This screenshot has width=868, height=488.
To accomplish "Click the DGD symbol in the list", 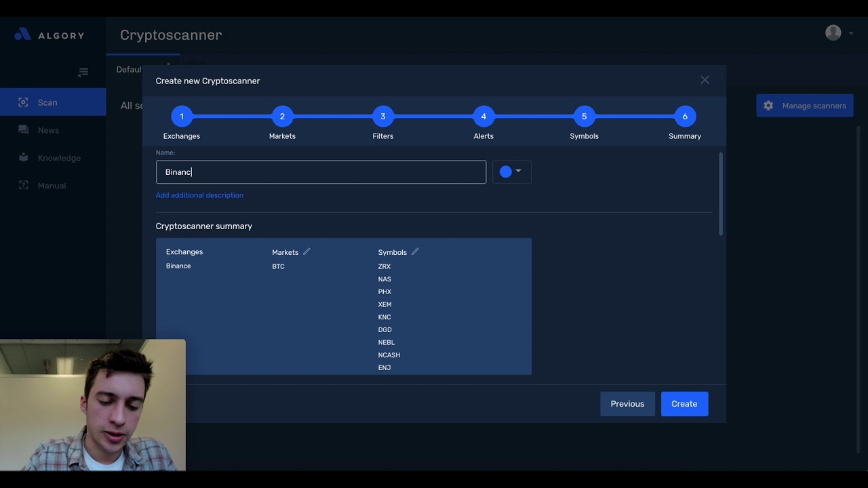I will [385, 330].
